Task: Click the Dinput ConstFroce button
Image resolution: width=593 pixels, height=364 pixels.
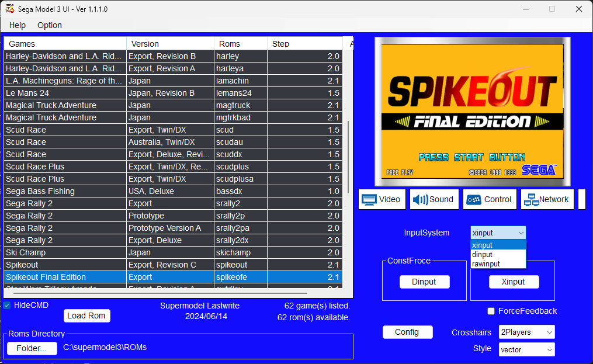Action: (424, 282)
